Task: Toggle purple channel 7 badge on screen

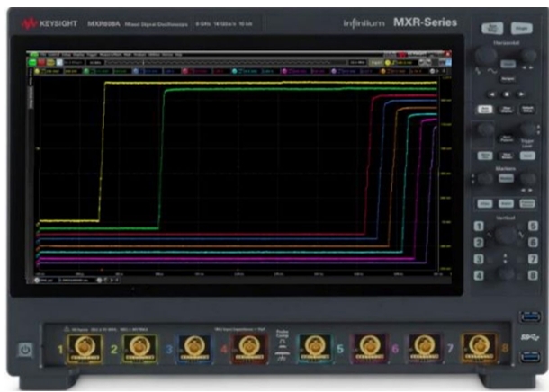Action: click(x=334, y=71)
